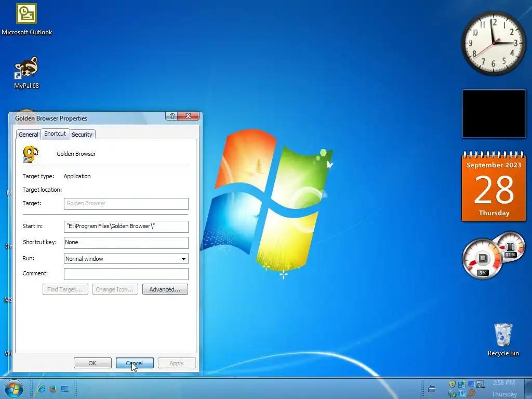Click the Windows flag tray icon
Image resolution: width=532 pixels, height=399 pixels.
pyautogui.click(x=480, y=384)
